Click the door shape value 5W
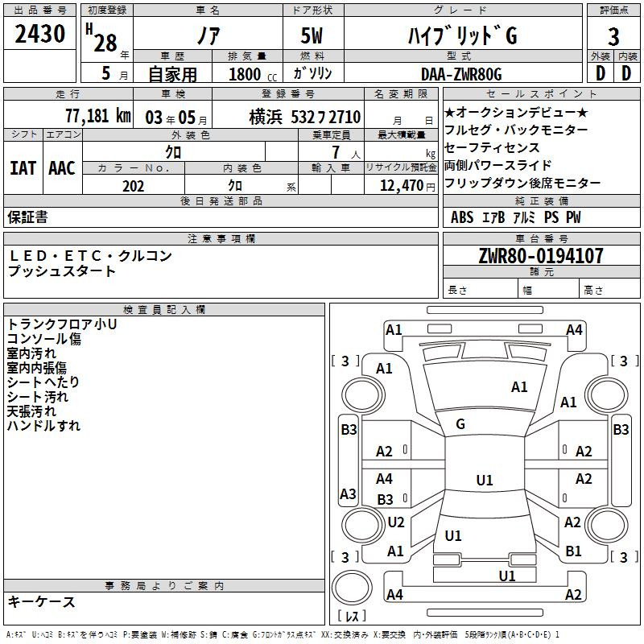The image size is (644, 644). [x=312, y=35]
